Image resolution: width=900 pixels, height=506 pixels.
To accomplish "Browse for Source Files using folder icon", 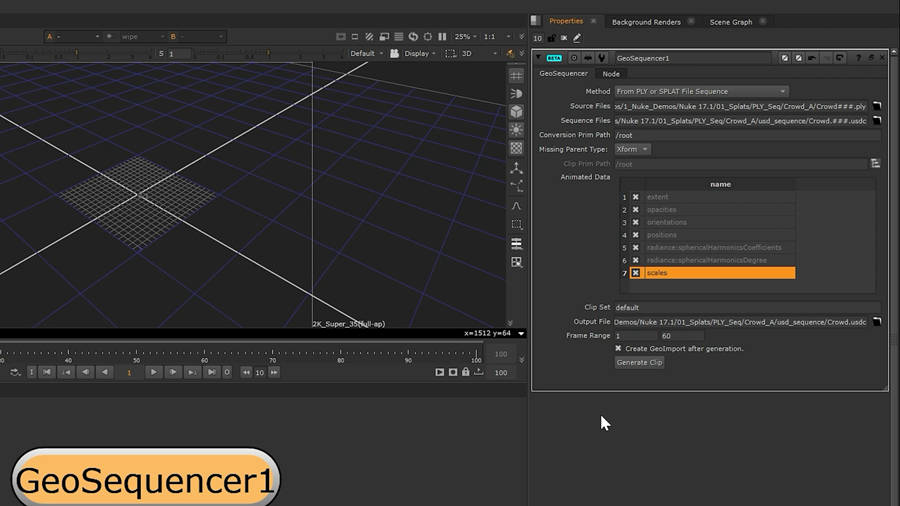I will [877, 106].
